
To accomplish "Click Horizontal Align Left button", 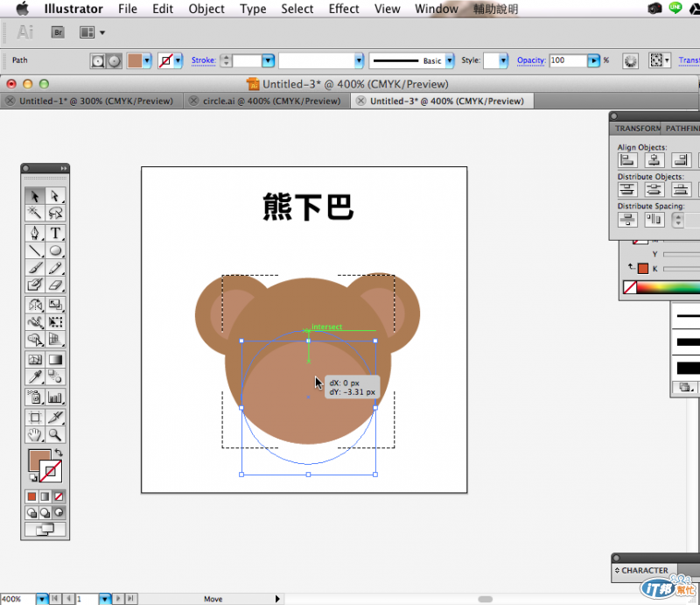I will (x=627, y=160).
